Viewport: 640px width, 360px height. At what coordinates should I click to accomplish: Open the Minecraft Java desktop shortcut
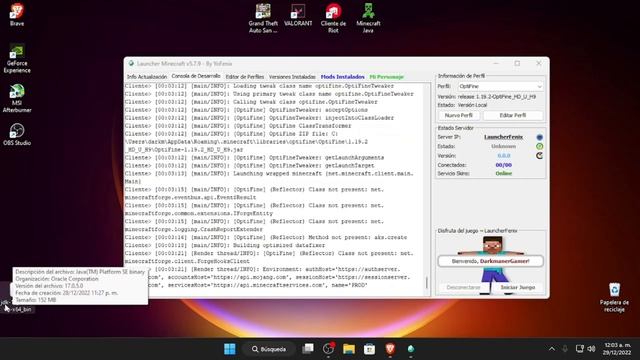coord(368,18)
